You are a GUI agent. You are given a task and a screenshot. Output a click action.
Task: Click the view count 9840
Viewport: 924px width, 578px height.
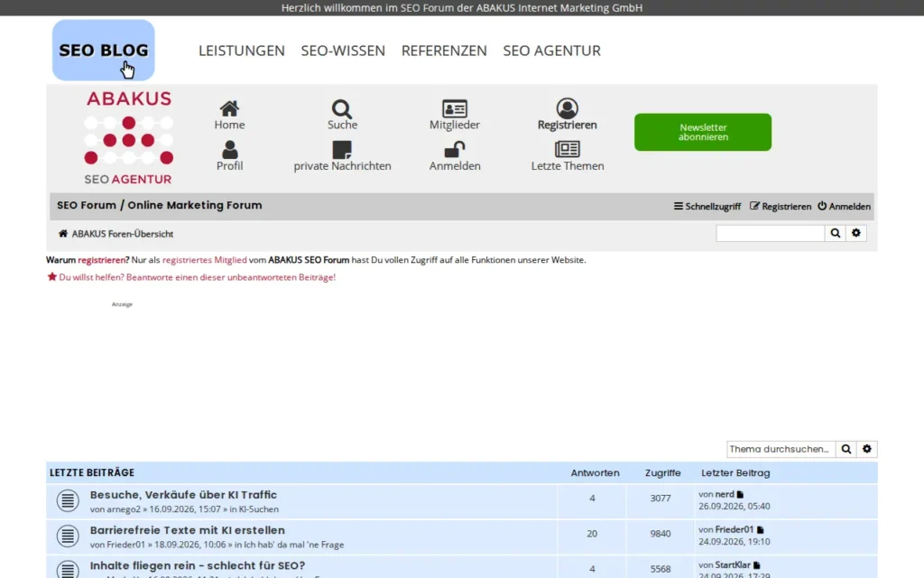660,534
